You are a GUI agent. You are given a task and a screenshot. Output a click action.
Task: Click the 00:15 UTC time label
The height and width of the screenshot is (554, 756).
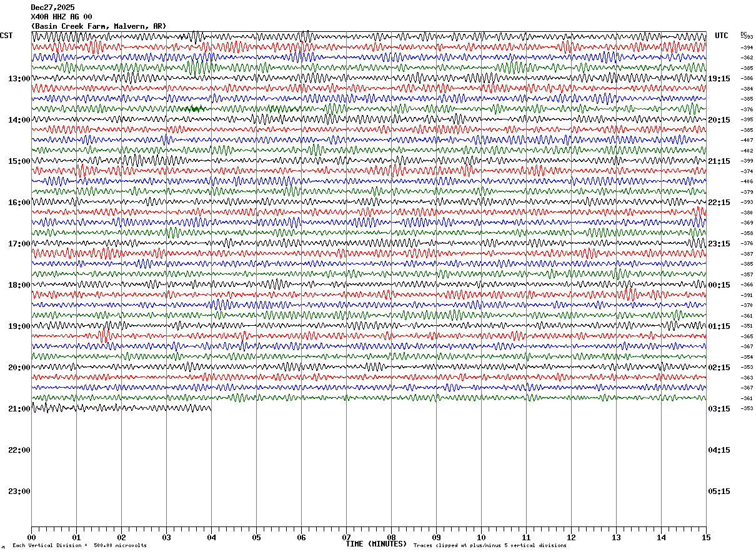[x=719, y=285]
